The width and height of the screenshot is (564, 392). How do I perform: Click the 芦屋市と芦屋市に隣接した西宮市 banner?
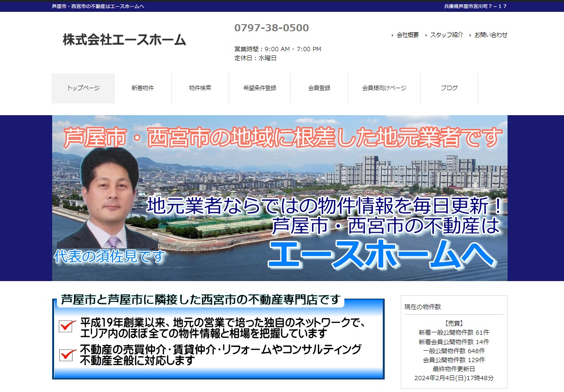coord(218,337)
